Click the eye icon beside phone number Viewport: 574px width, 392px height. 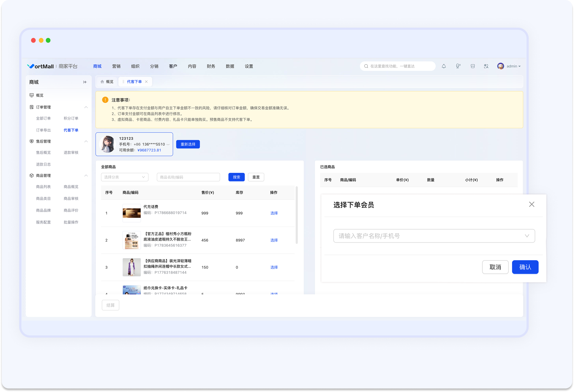coord(168,144)
